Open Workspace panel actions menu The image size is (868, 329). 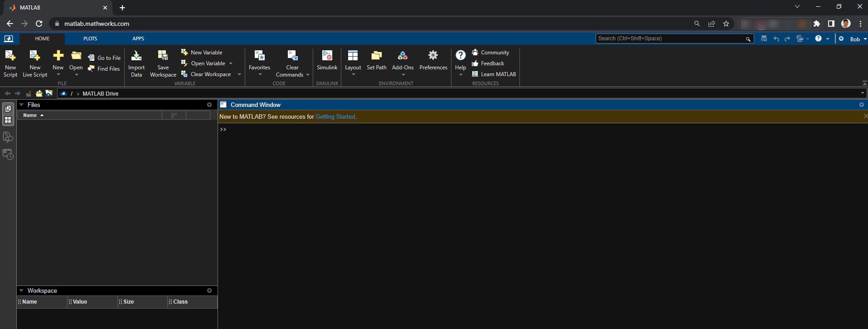click(209, 290)
